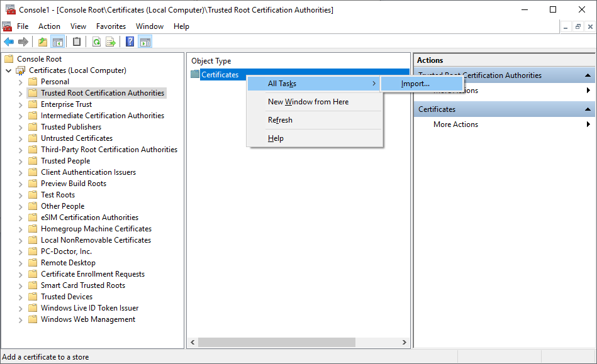This screenshot has width=597, height=364.
Task: Click the Back arrow toolbar icon
Action: point(9,42)
